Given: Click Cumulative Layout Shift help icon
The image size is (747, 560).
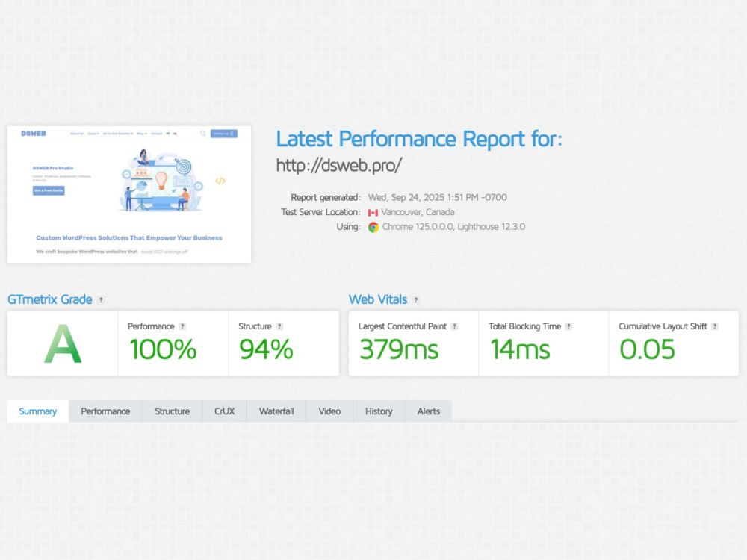Looking at the screenshot, I should coord(715,326).
